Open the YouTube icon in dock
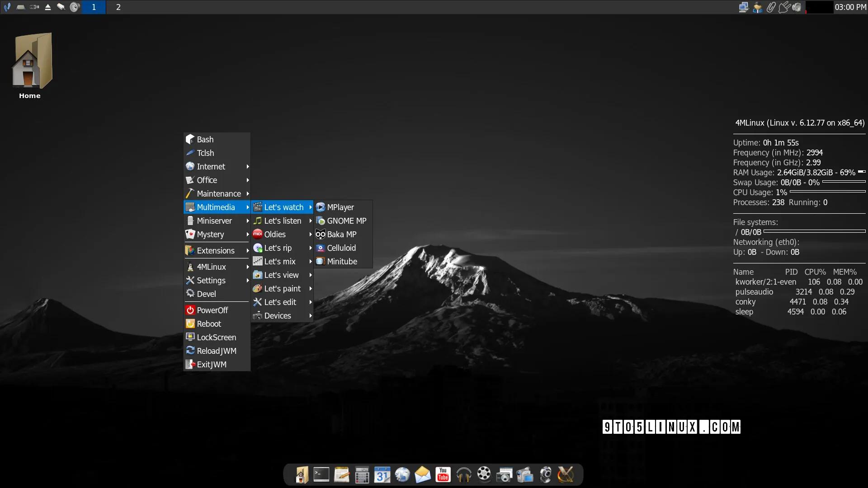 443,474
